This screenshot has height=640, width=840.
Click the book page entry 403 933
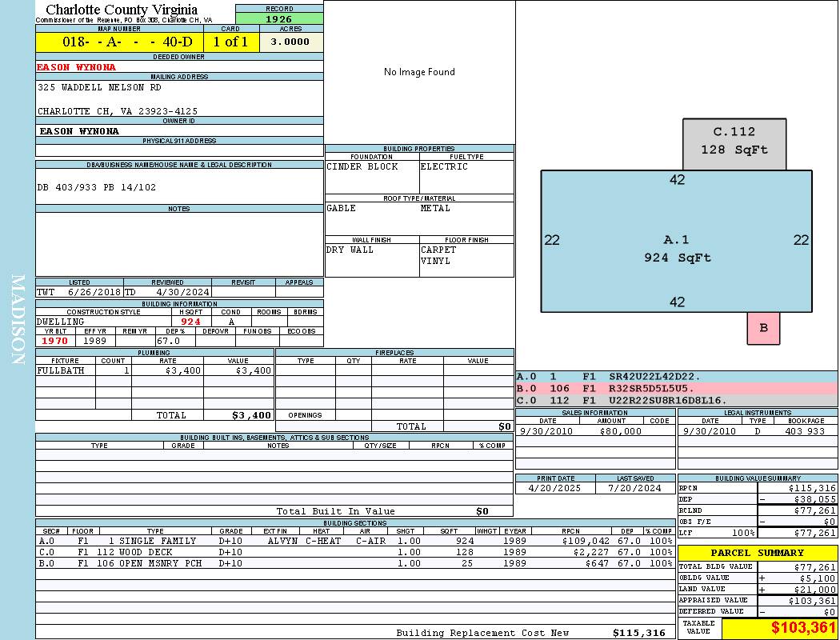[x=804, y=431]
